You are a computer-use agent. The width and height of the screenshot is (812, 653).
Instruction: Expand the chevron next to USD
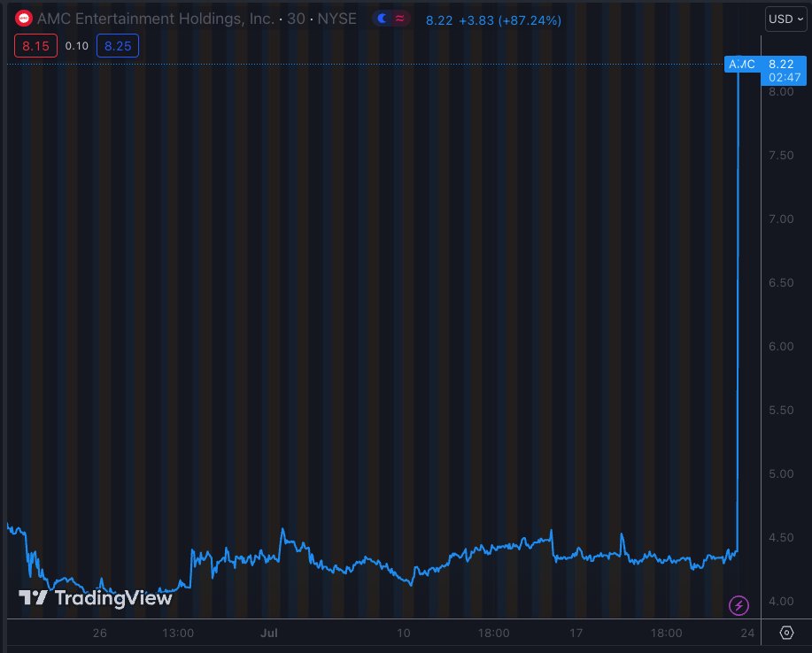pyautogui.click(x=799, y=18)
